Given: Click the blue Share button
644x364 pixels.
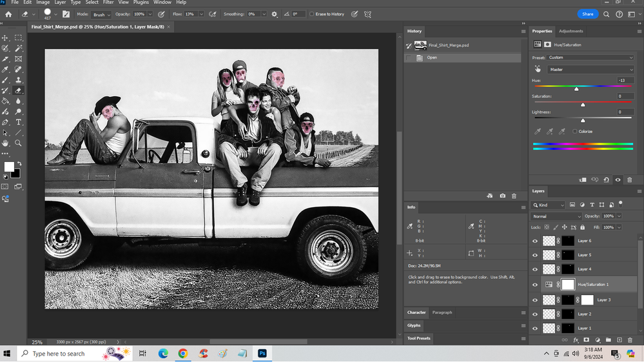Looking at the screenshot, I should pos(587,14).
